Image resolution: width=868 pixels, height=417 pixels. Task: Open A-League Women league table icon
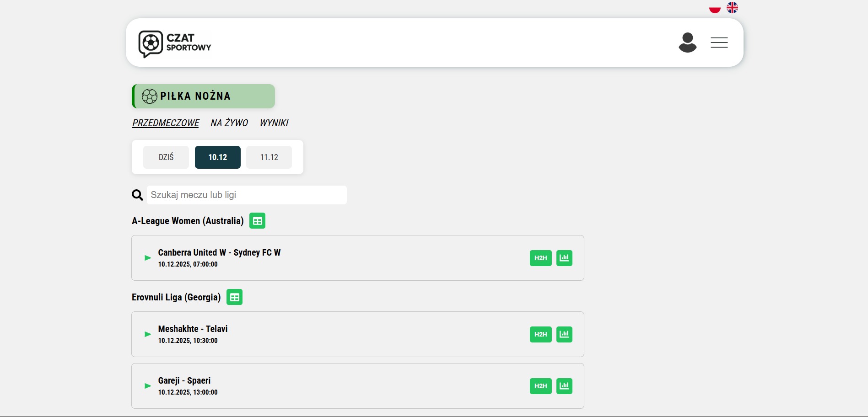click(257, 221)
